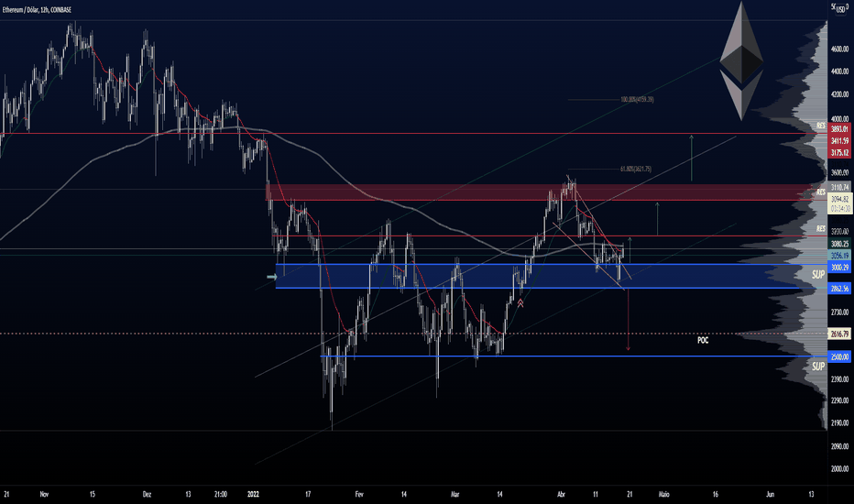Image resolution: width=854 pixels, height=504 pixels.
Task: Select the blue 2862.56 price tag
Action: [x=840, y=289]
